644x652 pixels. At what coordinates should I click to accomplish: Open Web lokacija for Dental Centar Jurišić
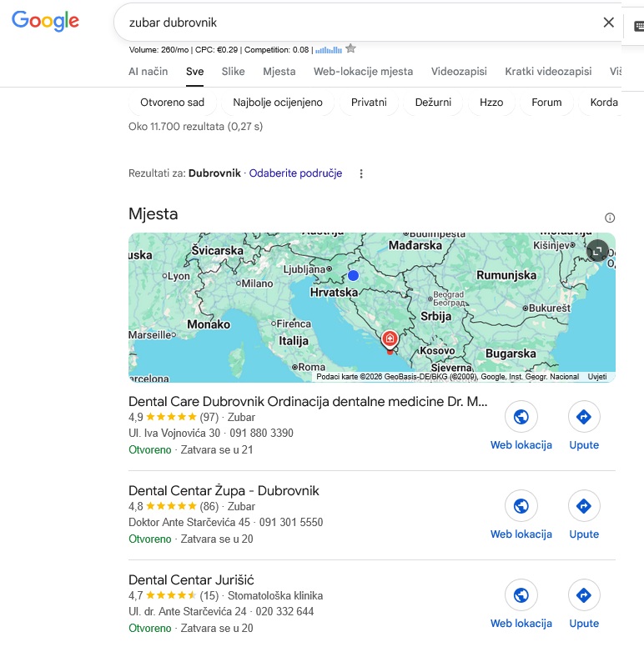click(x=521, y=595)
